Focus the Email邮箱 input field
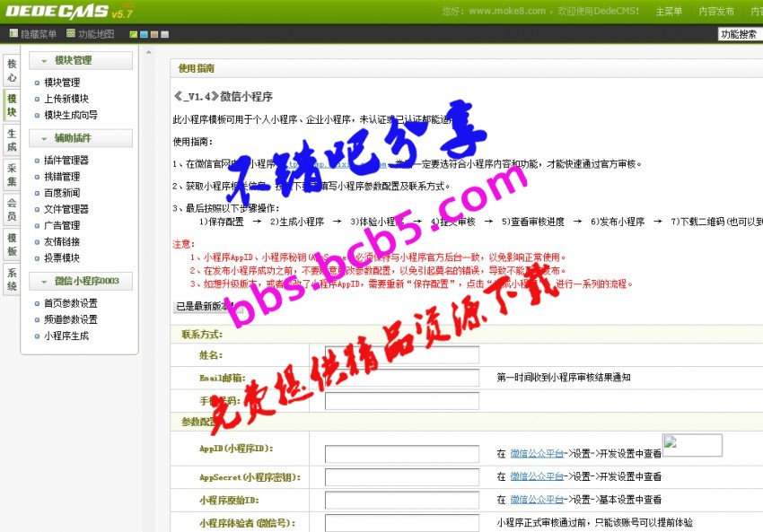The width and height of the screenshot is (763, 532). point(402,378)
